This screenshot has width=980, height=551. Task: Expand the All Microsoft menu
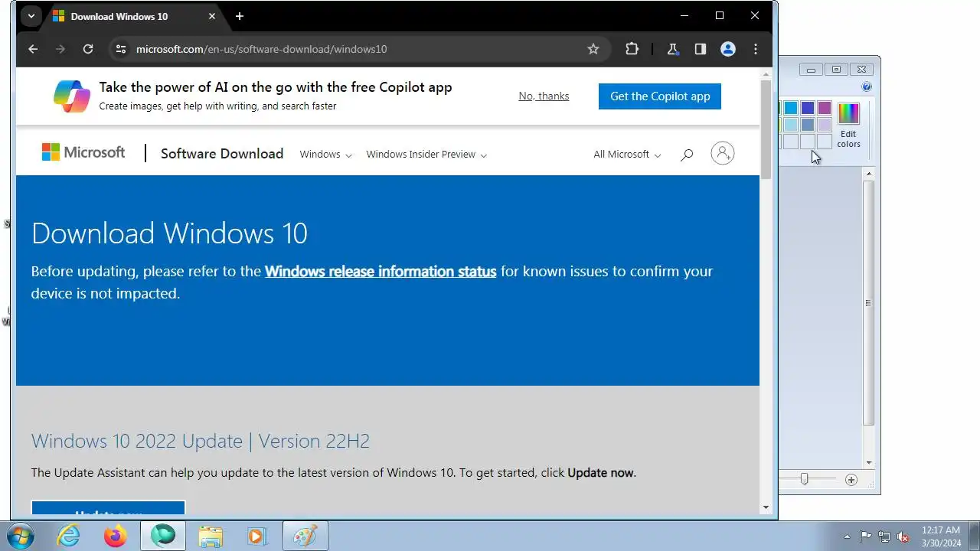[x=627, y=155]
